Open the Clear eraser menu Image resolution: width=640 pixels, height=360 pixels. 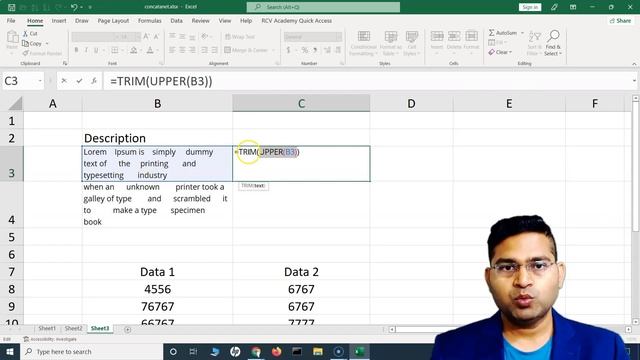click(x=500, y=52)
